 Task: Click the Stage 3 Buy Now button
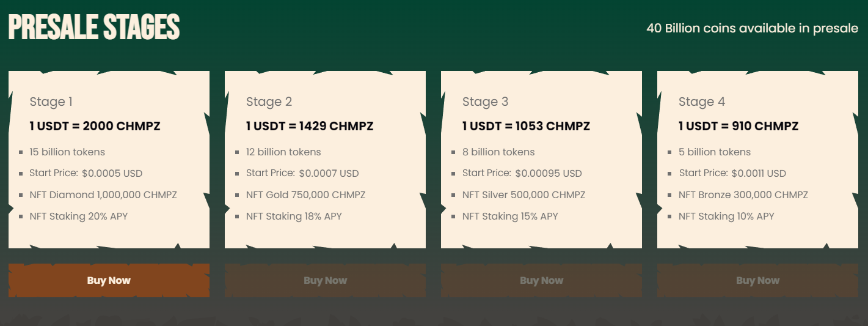coord(541,280)
